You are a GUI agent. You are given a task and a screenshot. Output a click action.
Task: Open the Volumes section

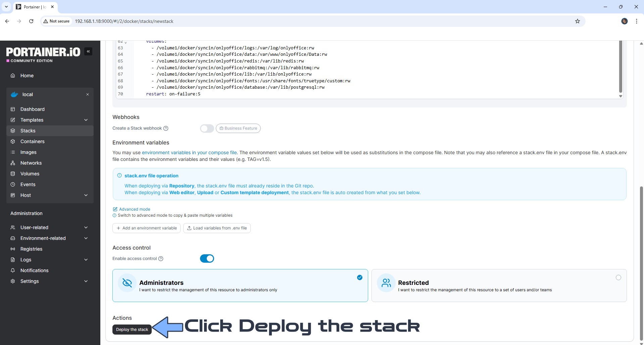click(30, 173)
